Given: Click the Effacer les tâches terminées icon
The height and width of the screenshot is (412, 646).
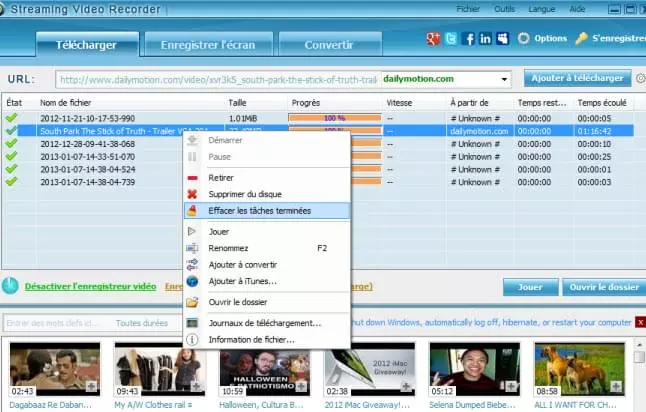Looking at the screenshot, I should tap(192, 211).
